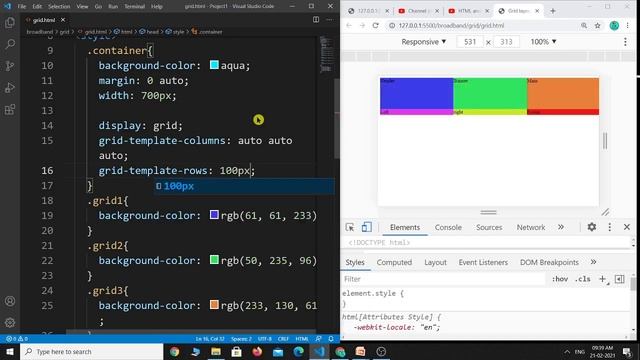Open notifications bell in status bar

coord(331,339)
